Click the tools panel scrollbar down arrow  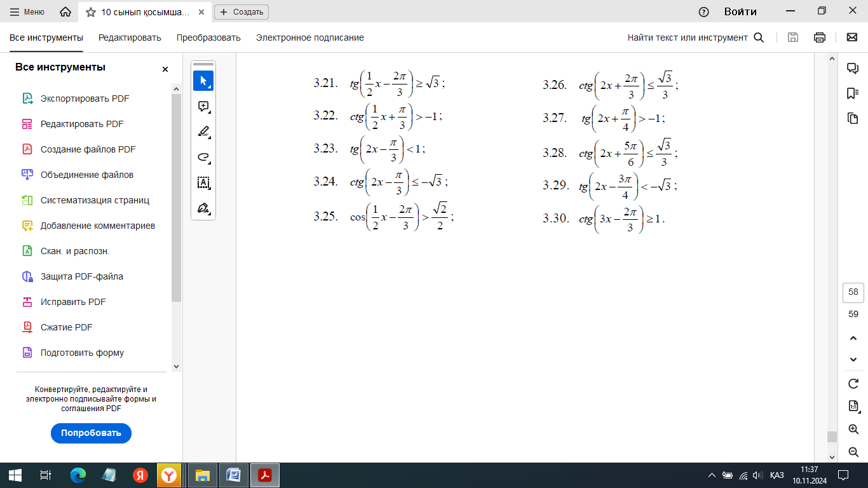[177, 367]
